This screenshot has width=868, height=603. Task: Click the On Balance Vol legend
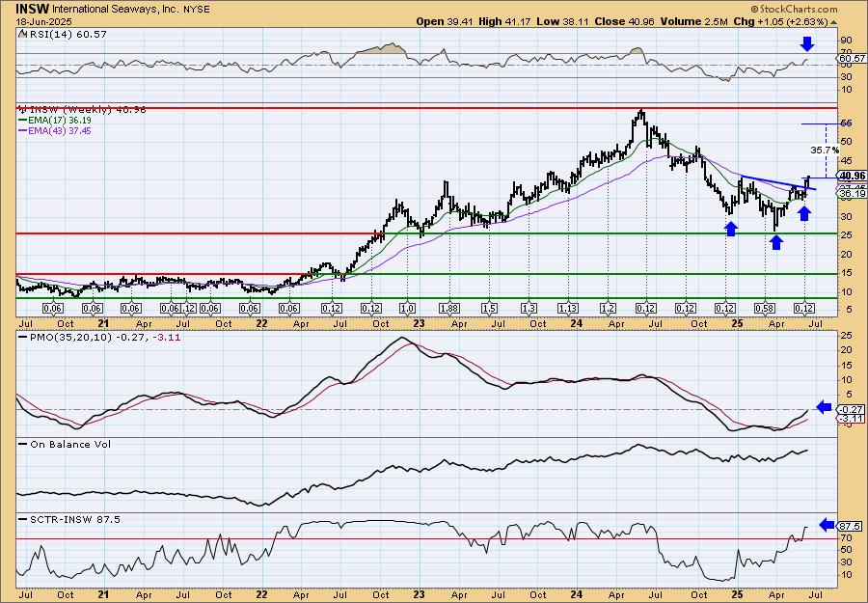point(65,444)
